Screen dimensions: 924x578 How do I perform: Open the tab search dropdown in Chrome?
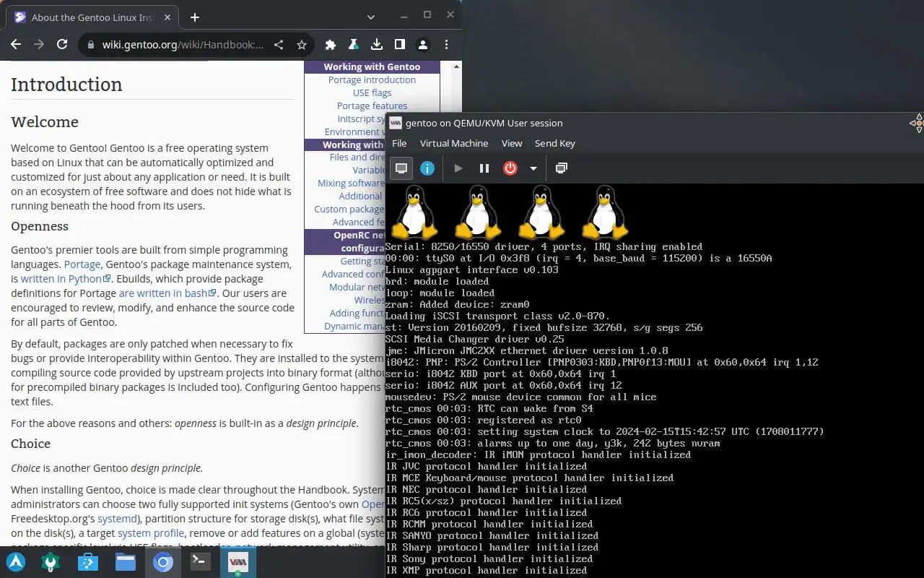click(371, 17)
